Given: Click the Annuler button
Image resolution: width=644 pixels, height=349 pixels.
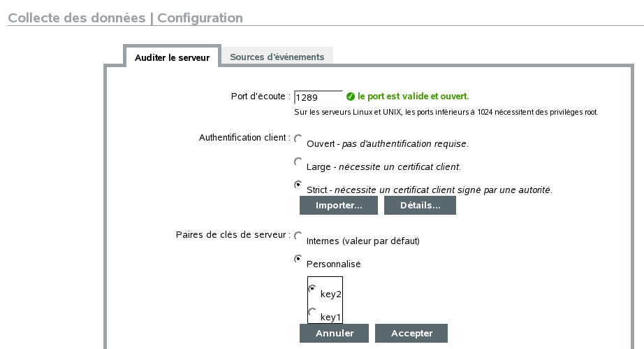Looking at the screenshot, I should point(335,333).
